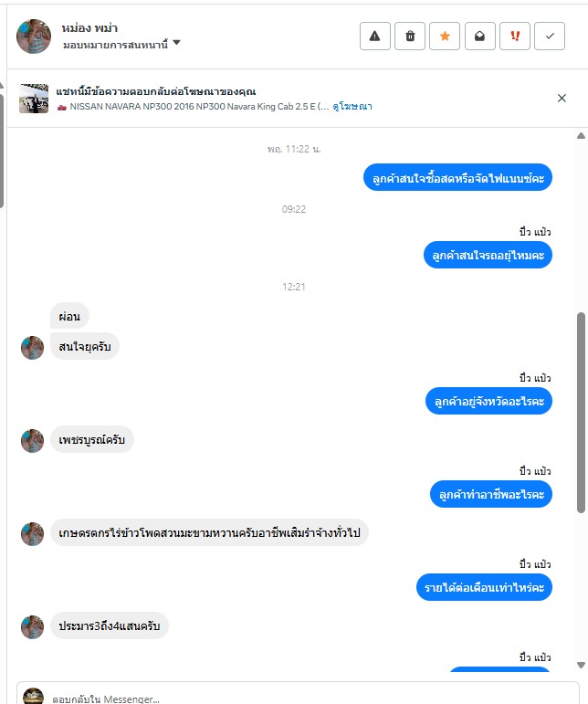Click the customer name หม่อง พม่า

[89, 28]
